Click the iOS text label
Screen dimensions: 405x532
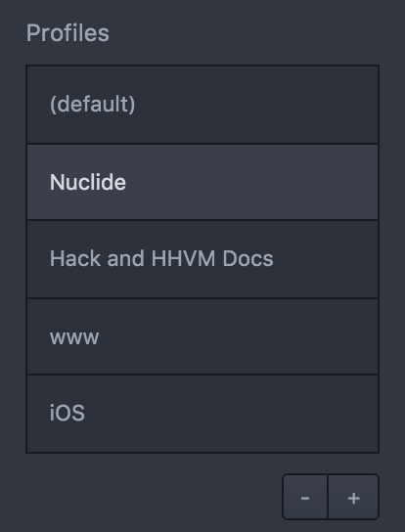(x=67, y=413)
